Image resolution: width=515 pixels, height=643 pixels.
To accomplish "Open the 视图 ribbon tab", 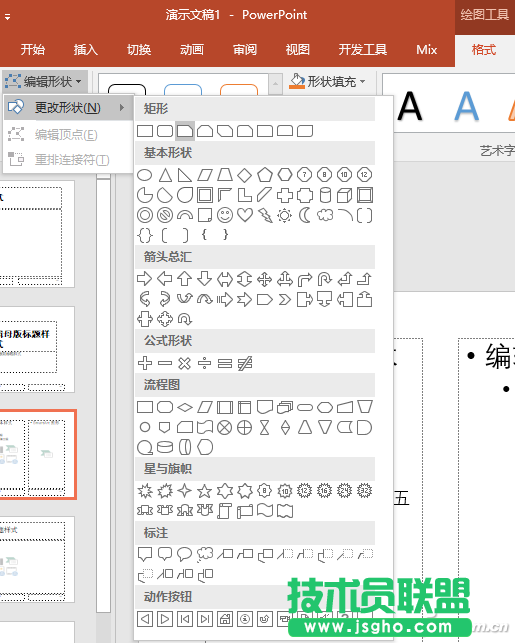I will click(298, 50).
